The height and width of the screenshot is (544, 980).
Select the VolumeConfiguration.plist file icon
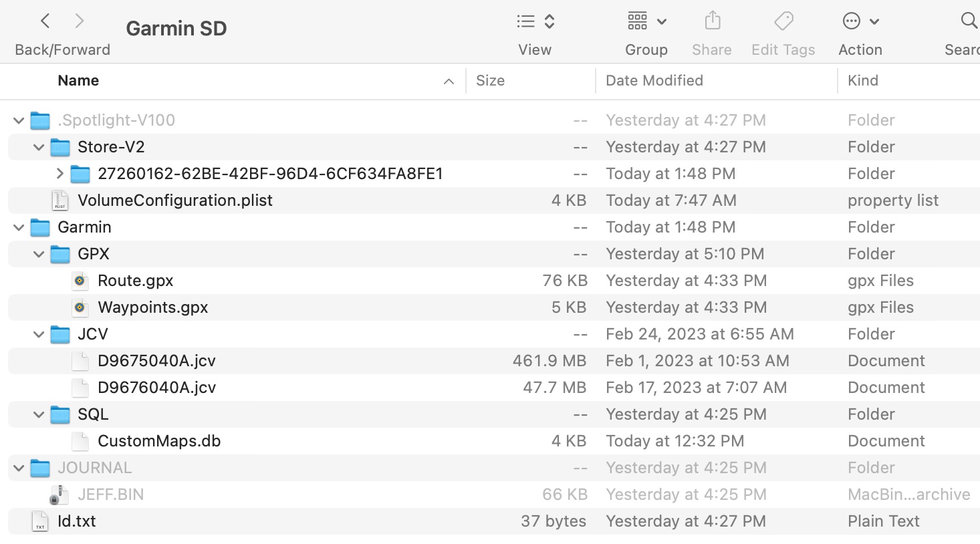click(x=60, y=200)
